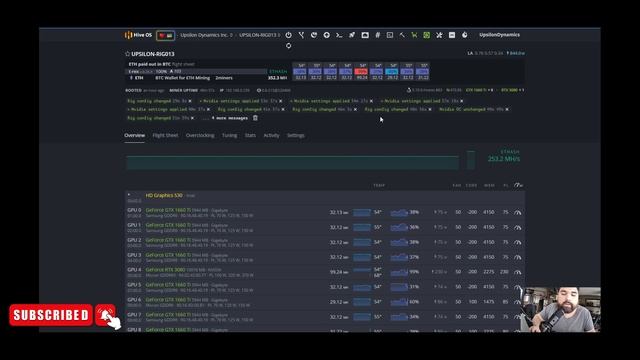Open the rig Settings tab

296,136
